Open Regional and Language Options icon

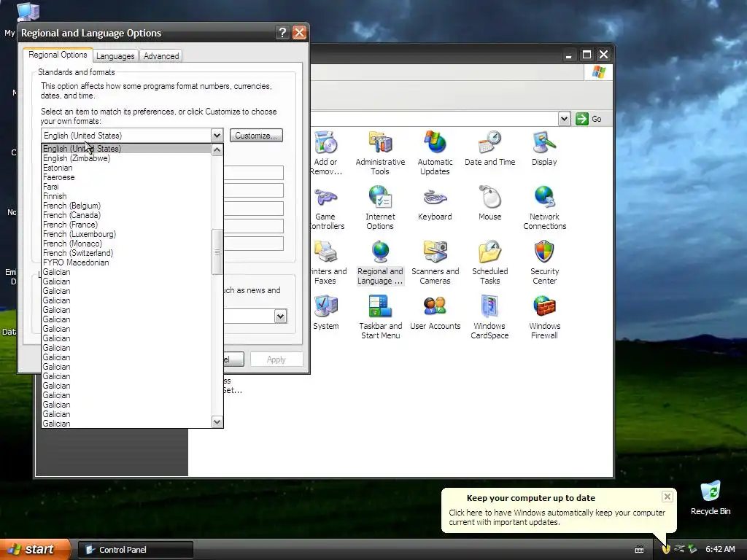coord(380,262)
